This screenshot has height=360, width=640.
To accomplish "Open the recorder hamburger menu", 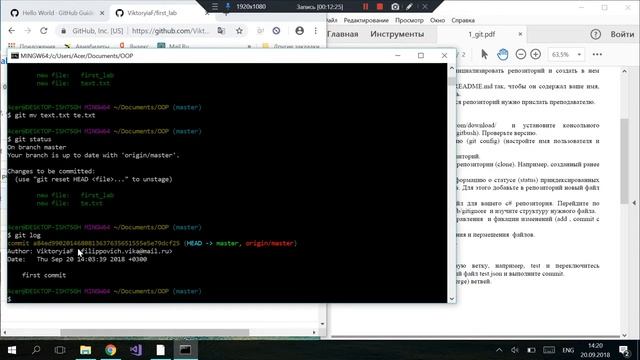I will tap(215, 7).
